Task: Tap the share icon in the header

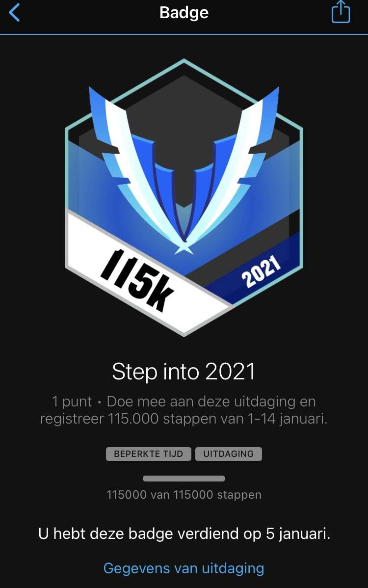Action: coord(341,12)
